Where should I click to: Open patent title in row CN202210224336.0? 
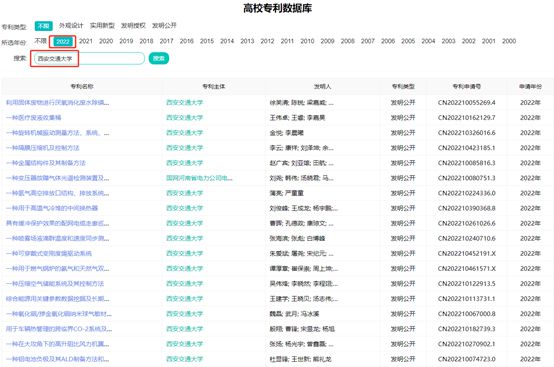58,193
